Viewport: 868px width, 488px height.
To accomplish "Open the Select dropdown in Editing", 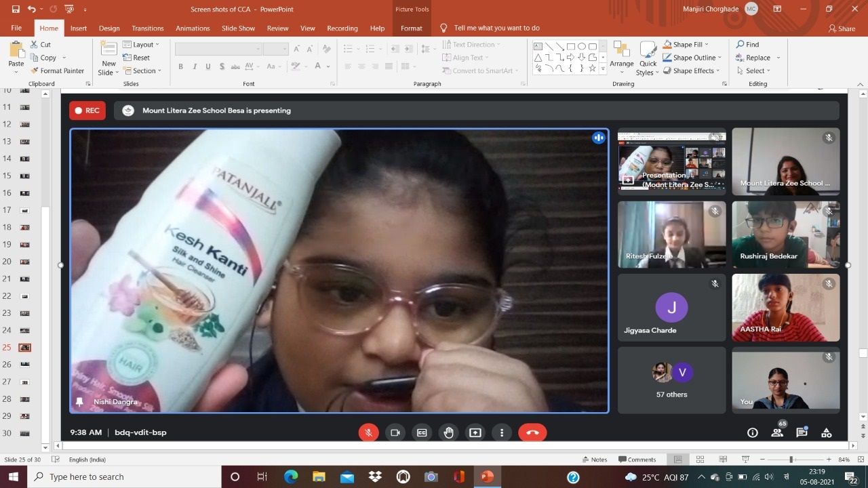I will 753,70.
